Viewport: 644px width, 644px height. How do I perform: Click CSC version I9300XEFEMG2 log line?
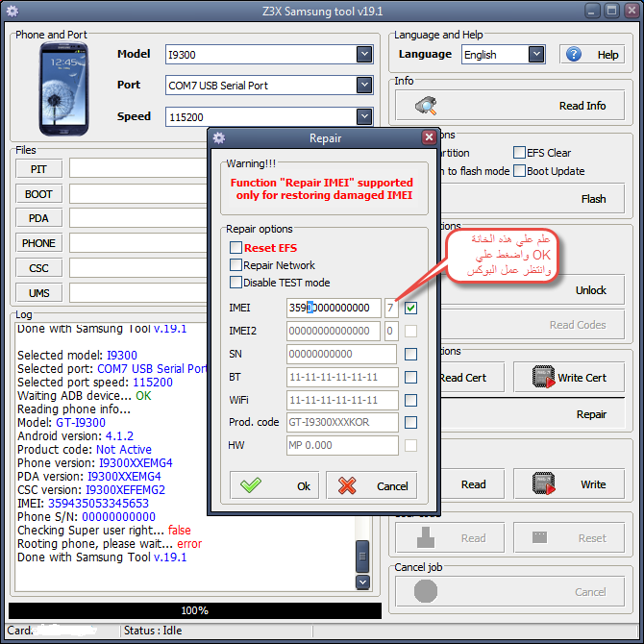91,489
